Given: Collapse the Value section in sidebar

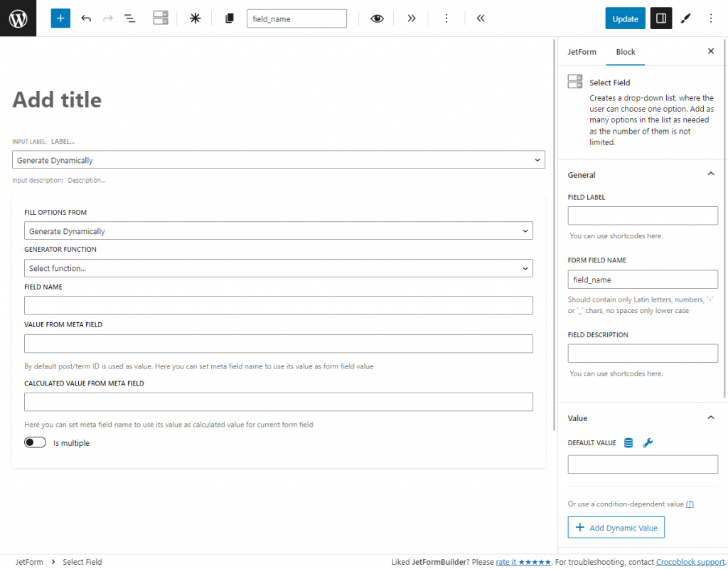Looking at the screenshot, I should (710, 418).
